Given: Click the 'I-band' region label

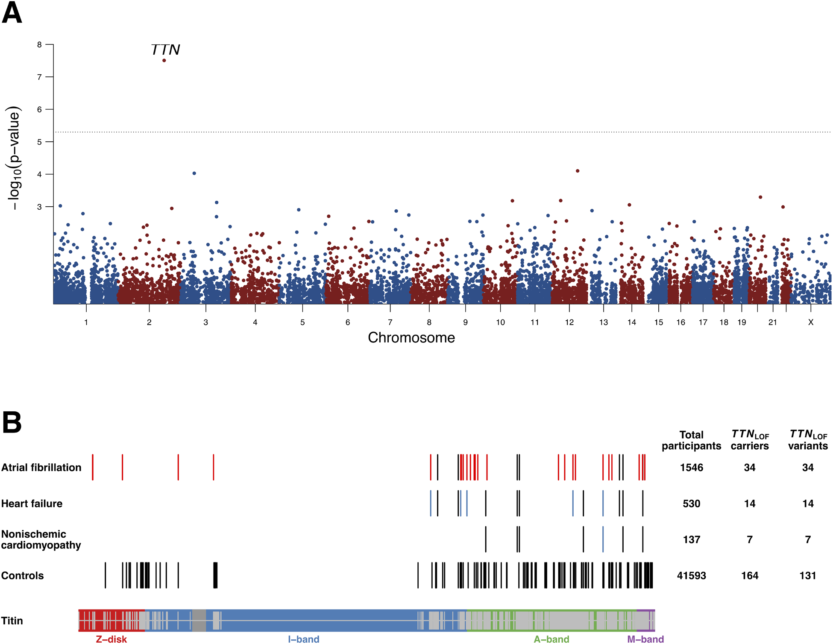Looking at the screenshot, I should pos(304,639).
